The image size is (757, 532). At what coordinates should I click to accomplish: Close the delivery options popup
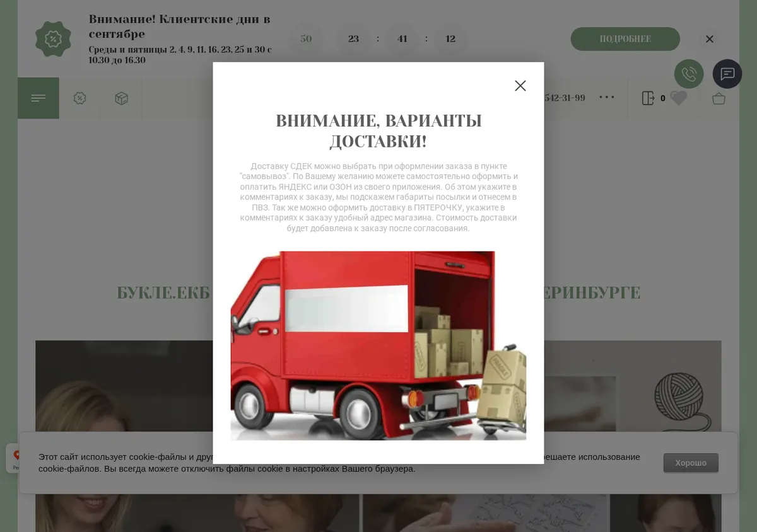pyautogui.click(x=520, y=86)
